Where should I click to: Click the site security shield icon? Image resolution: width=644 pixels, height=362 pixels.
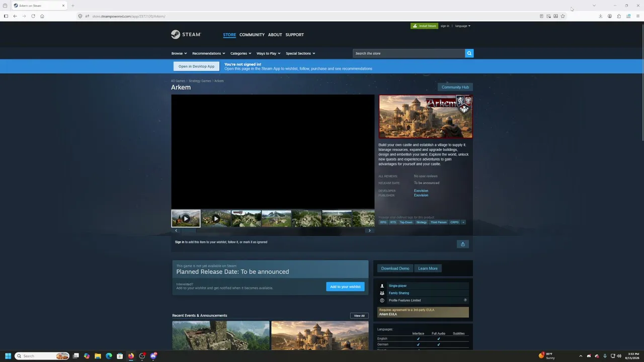coord(80,16)
